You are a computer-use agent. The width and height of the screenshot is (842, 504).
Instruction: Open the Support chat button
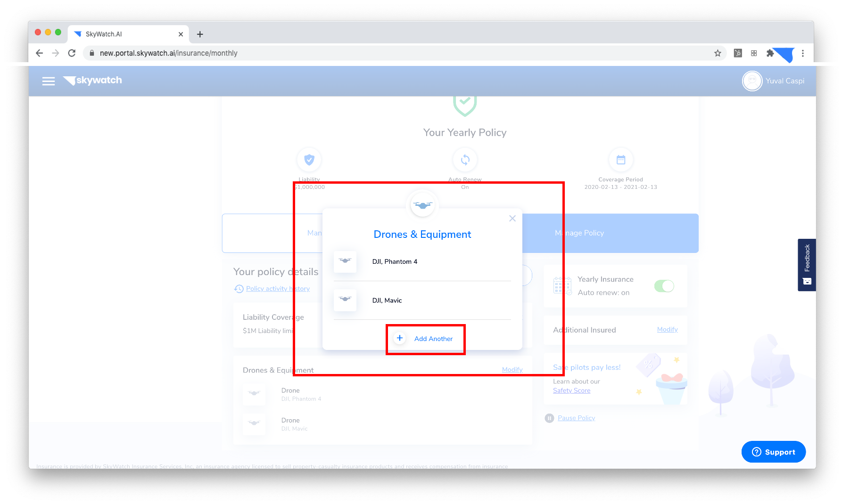click(773, 452)
